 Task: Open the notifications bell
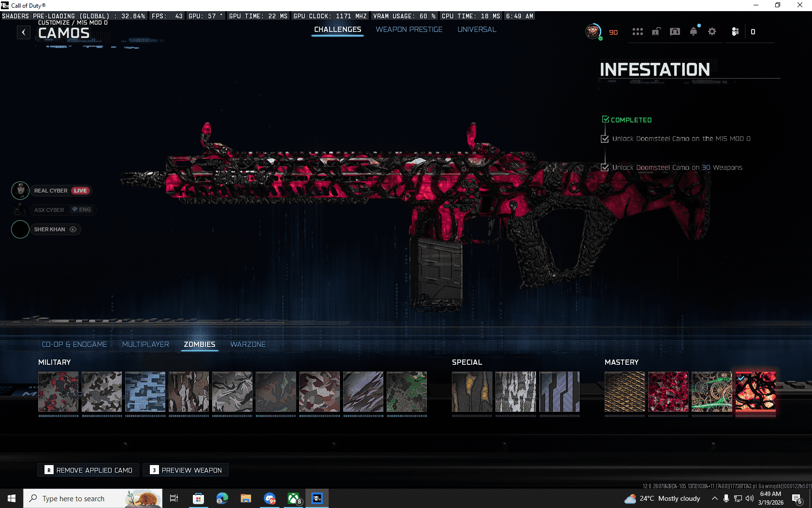coord(694,32)
